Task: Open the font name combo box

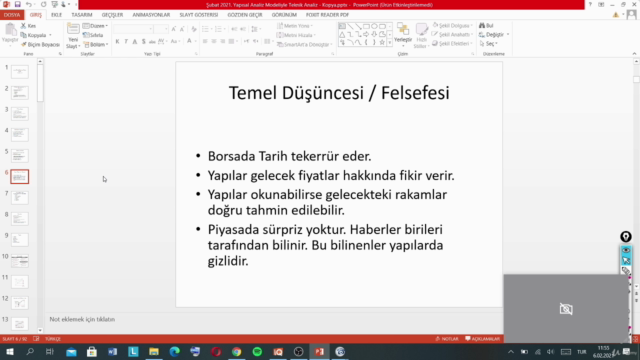Action: point(133,29)
